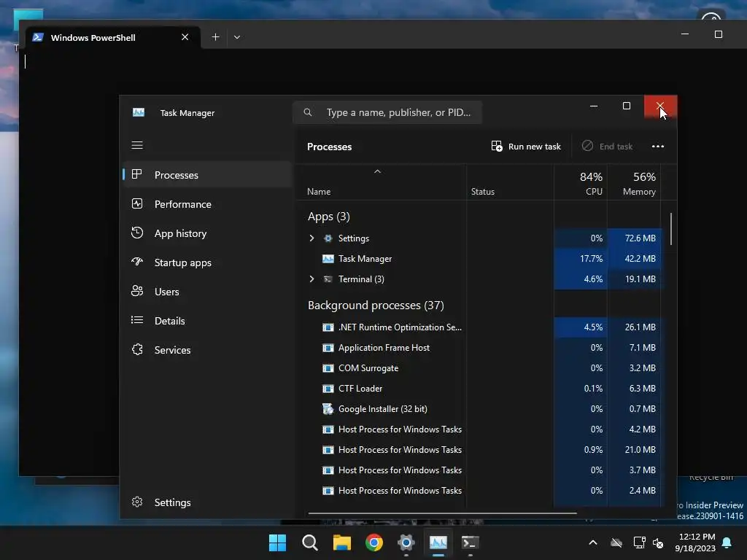Image resolution: width=747 pixels, height=560 pixels.
Task: Click the End task button
Action: click(608, 146)
